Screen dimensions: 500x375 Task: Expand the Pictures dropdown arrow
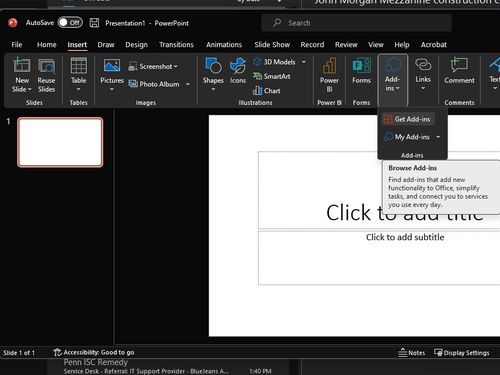point(112,89)
